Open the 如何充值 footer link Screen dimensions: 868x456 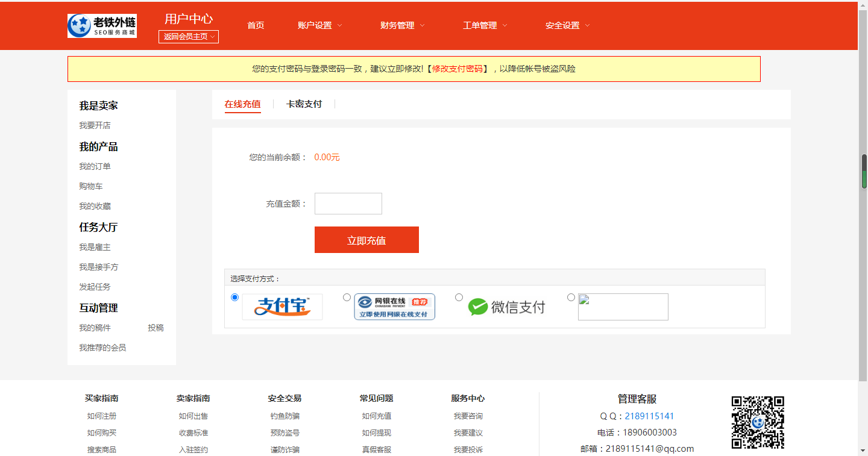tap(376, 416)
